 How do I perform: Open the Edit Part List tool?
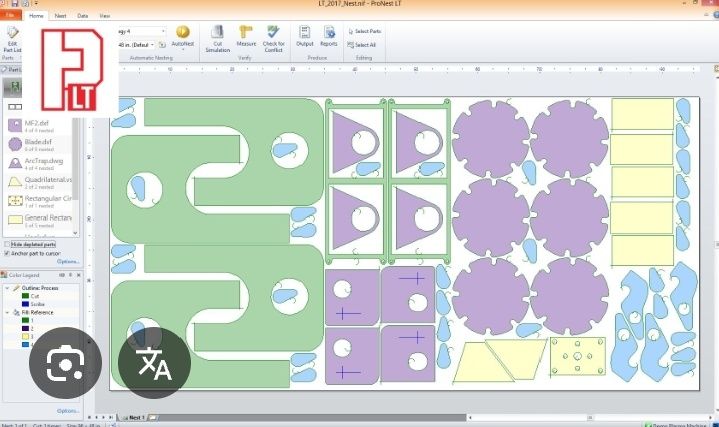pyautogui.click(x=12, y=39)
